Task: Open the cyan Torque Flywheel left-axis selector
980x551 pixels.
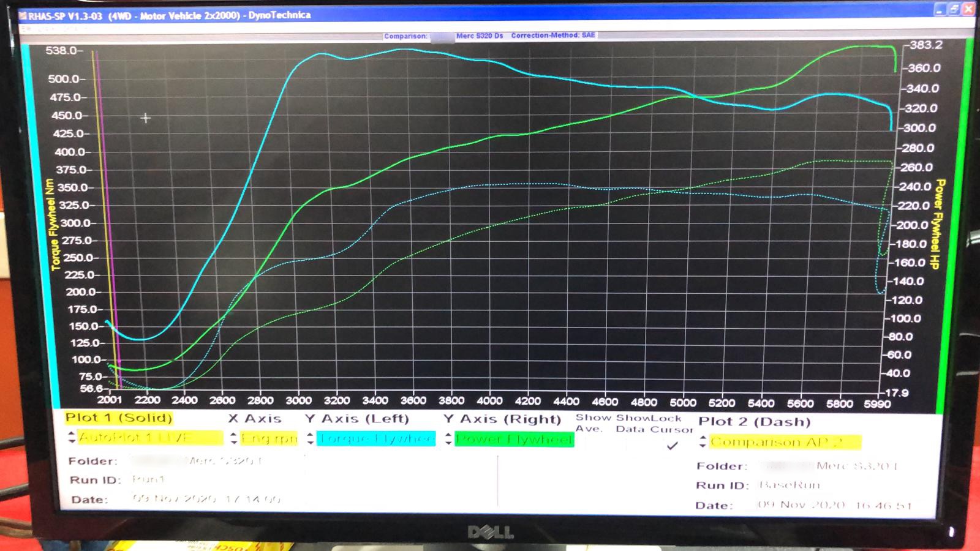Action: (x=376, y=438)
